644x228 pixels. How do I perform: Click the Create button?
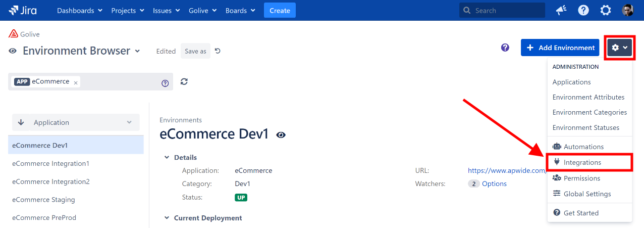[x=280, y=10]
